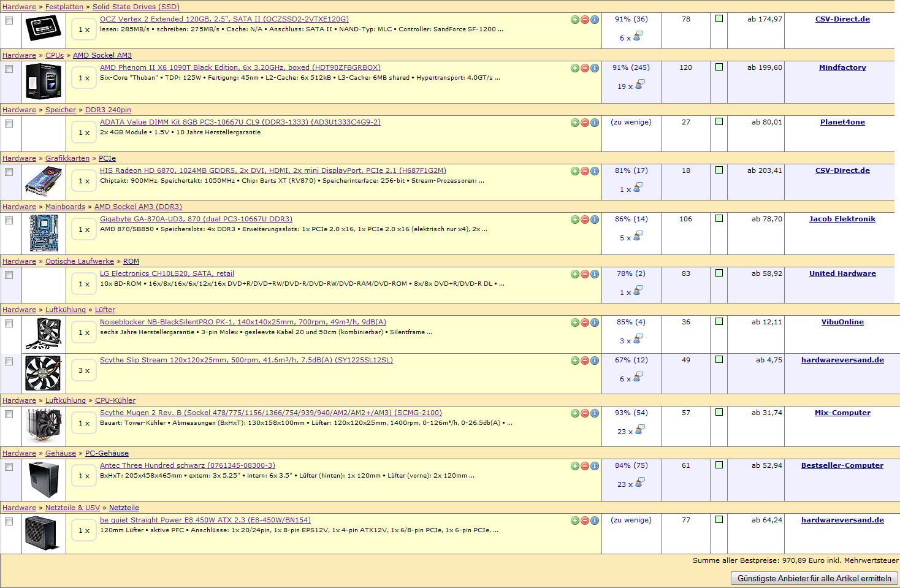Screen dimensions: 900x588
Task: Open the Mindfactory shop link
Action: (x=842, y=67)
